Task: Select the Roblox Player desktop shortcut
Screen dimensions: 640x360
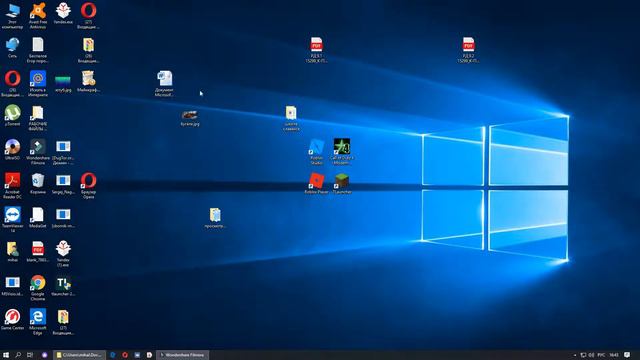Action: (x=316, y=183)
